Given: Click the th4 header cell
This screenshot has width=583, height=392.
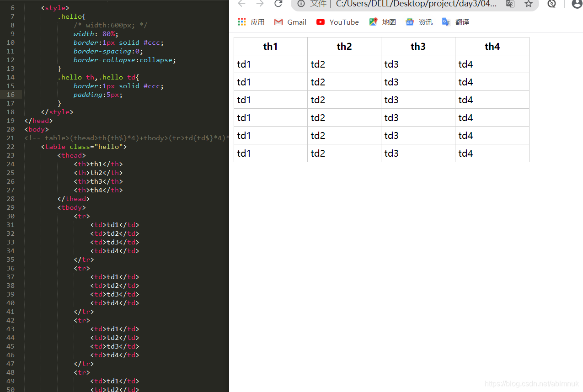Looking at the screenshot, I should tap(492, 46).
